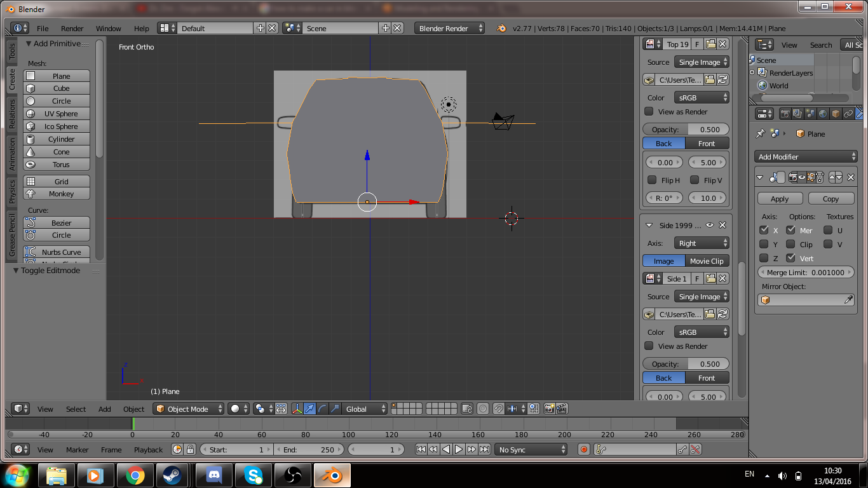868x488 pixels.
Task: Add a Monkey mesh primitive
Action: [x=57, y=194]
